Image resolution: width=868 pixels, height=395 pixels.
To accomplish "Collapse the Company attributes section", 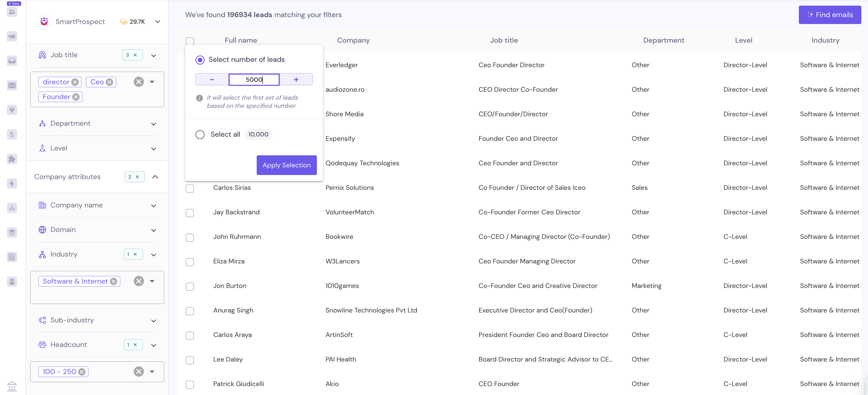I will click(x=155, y=177).
